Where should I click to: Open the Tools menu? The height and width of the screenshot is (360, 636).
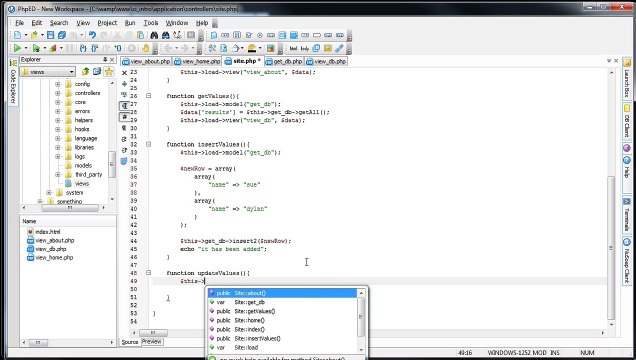(x=150, y=23)
